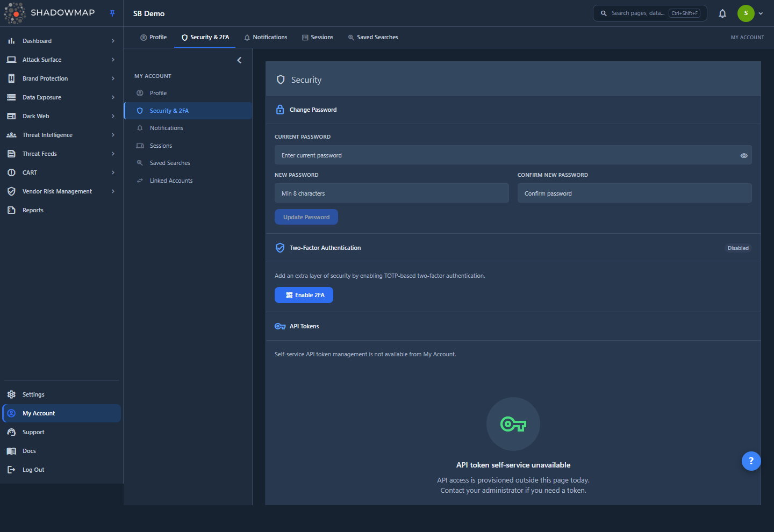The image size is (774, 532).
Task: Click the Search pages, data box
Action: tap(650, 13)
